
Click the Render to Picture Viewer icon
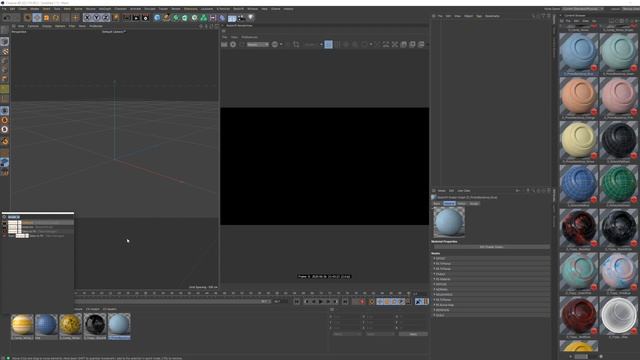(136, 18)
